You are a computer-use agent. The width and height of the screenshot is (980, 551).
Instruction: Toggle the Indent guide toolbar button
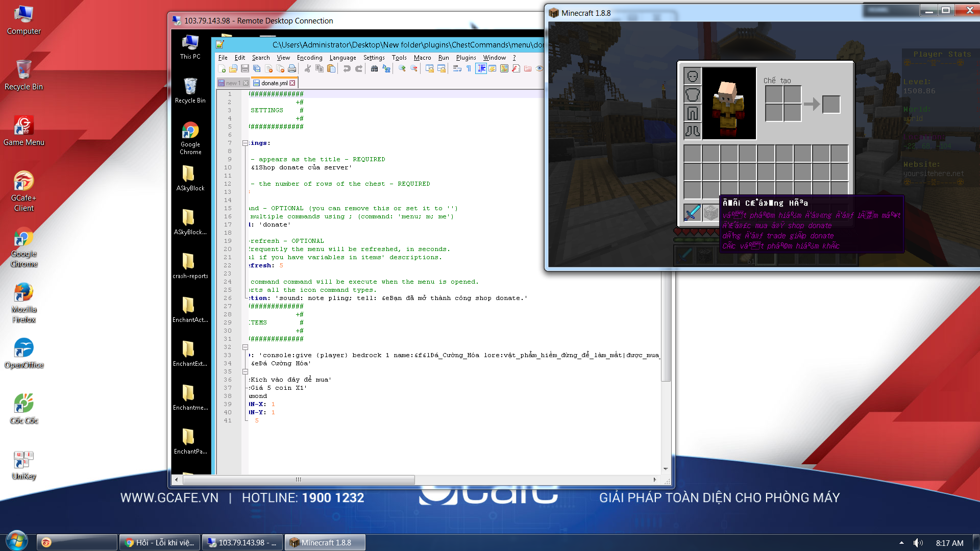click(x=481, y=69)
